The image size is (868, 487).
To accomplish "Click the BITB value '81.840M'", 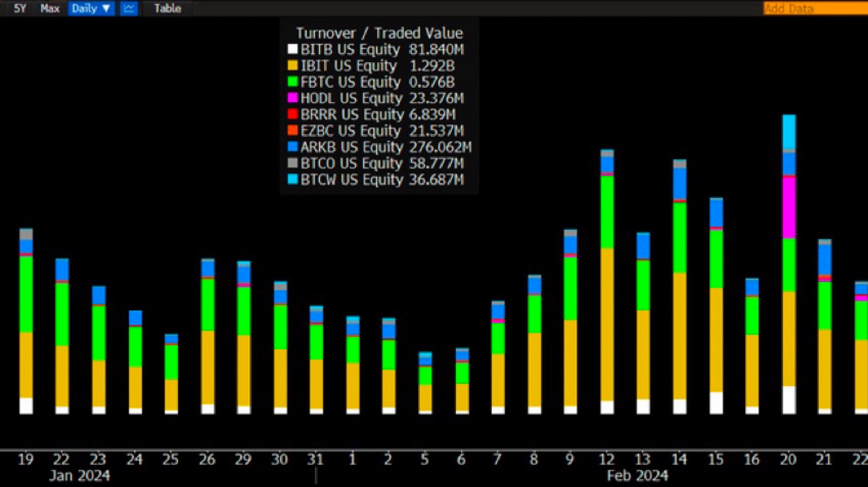I will click(x=435, y=50).
